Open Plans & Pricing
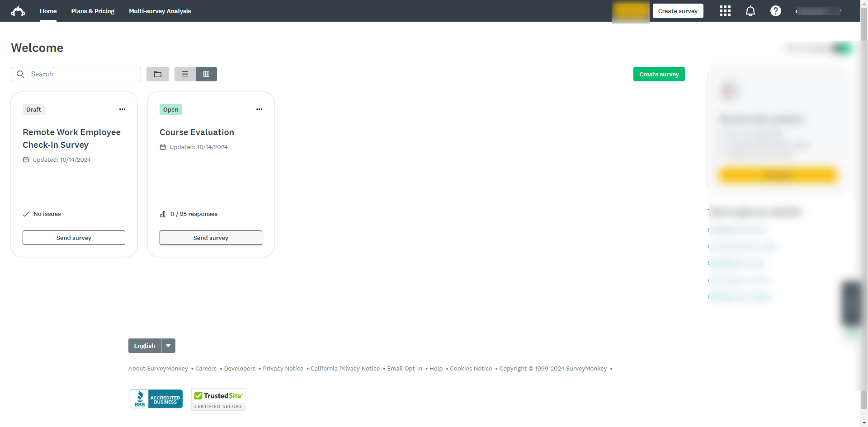The image size is (868, 427). pyautogui.click(x=93, y=11)
